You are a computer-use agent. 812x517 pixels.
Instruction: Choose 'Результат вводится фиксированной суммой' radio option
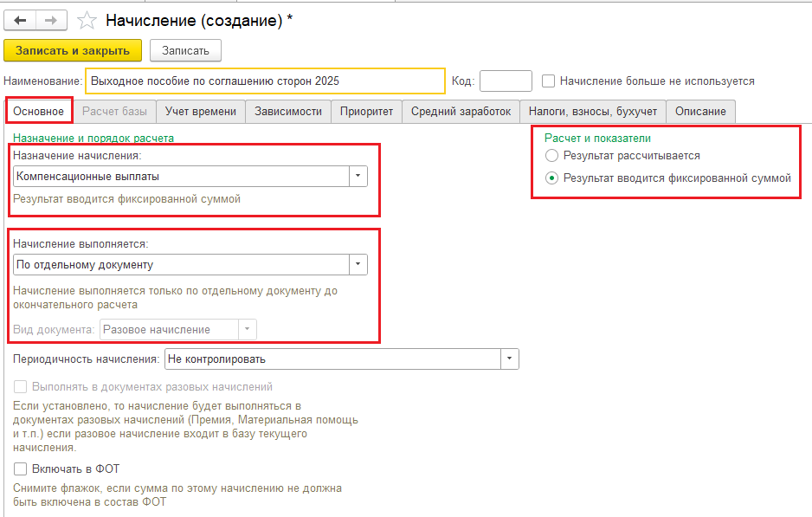pos(551,178)
